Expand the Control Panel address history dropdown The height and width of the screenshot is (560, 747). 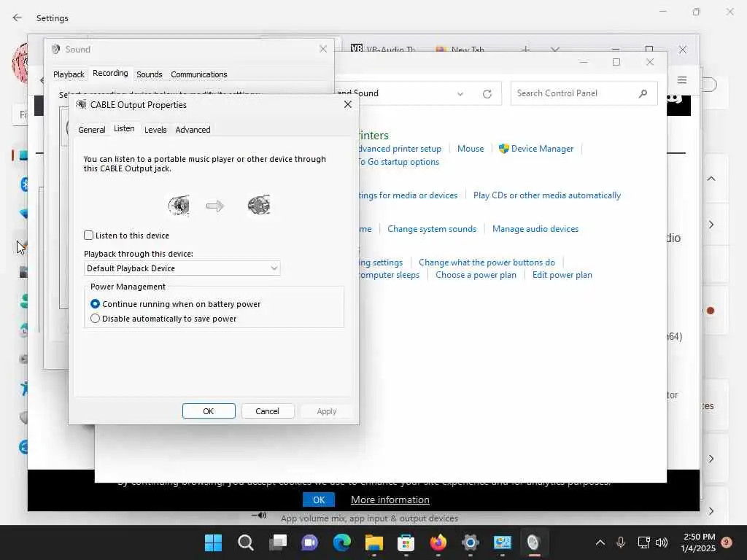[460, 94]
